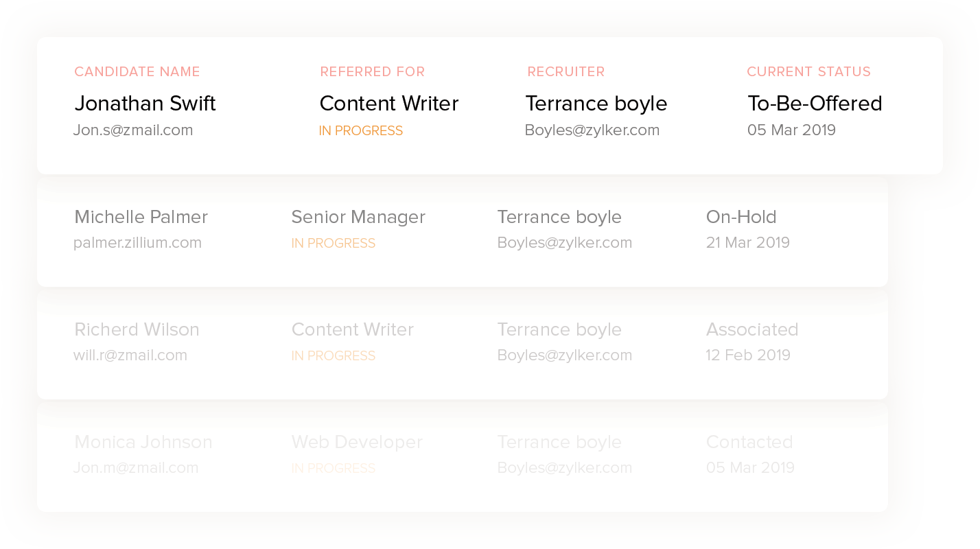Click the On-Hold status

(x=741, y=218)
